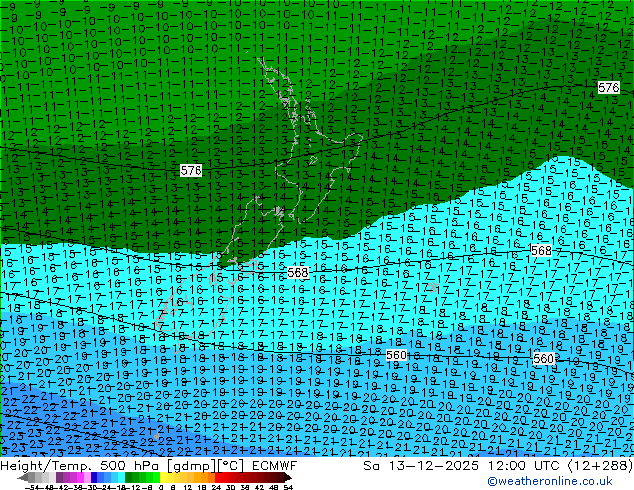
Task: Click the [°C] unit label in the title
Action: tap(231, 466)
